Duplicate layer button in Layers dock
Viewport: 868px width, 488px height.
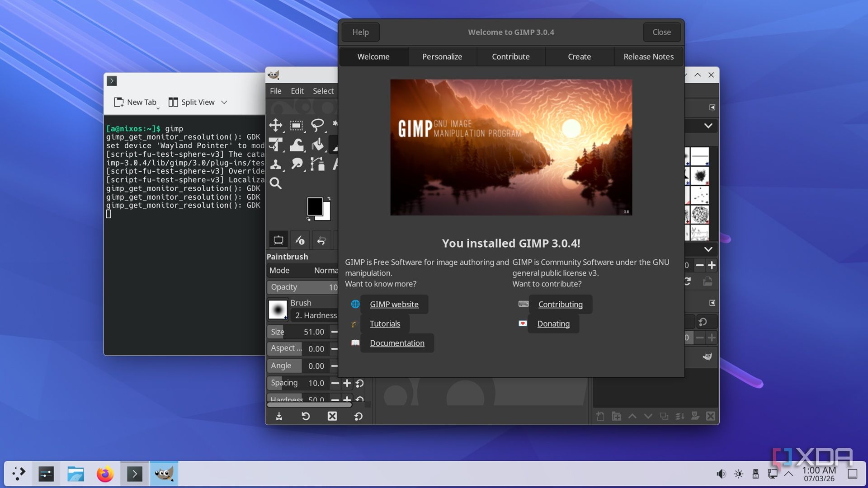[664, 416]
